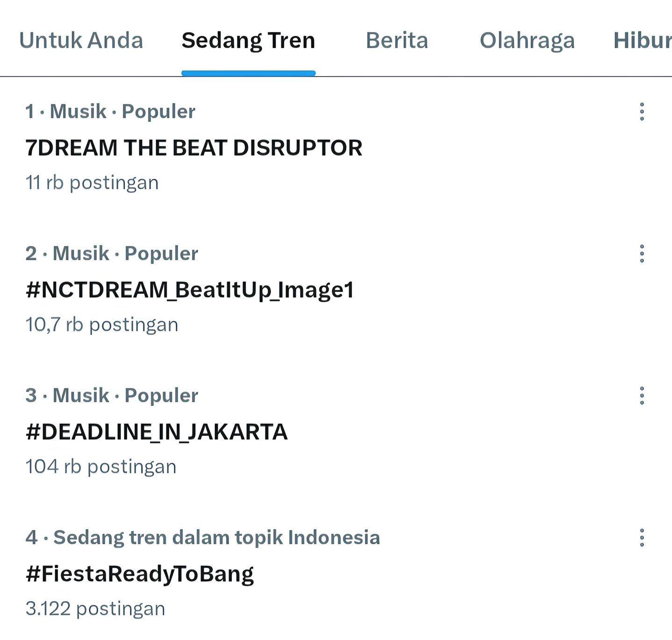This screenshot has height=640, width=672.
Task: Click the '3 · Musik · Populer' label
Action: pos(112,396)
